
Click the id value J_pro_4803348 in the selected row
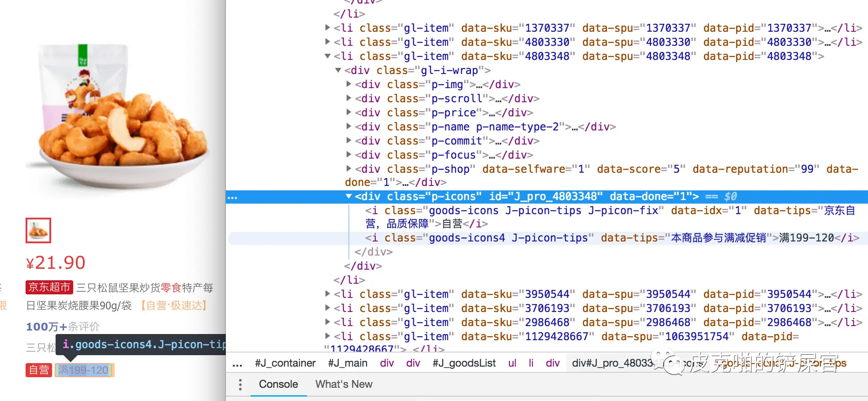tap(556, 197)
